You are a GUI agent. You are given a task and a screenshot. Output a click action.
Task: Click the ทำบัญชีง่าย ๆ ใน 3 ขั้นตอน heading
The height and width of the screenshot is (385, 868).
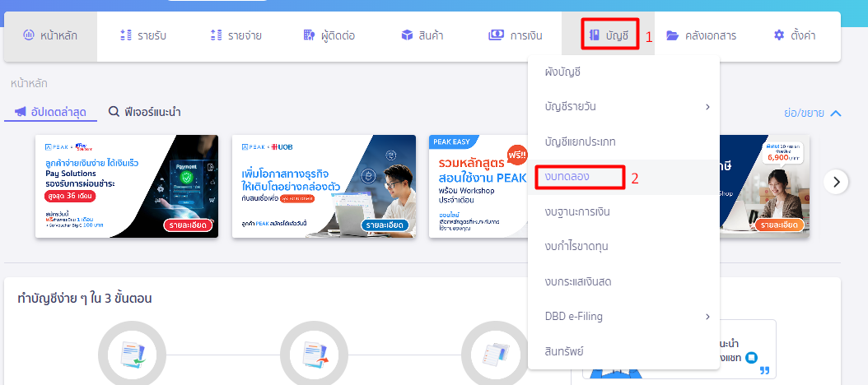pos(85,299)
